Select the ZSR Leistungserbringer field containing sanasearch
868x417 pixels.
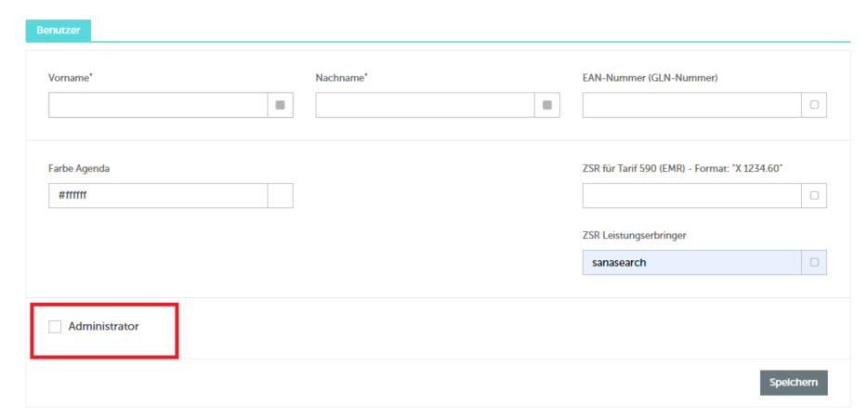692,263
